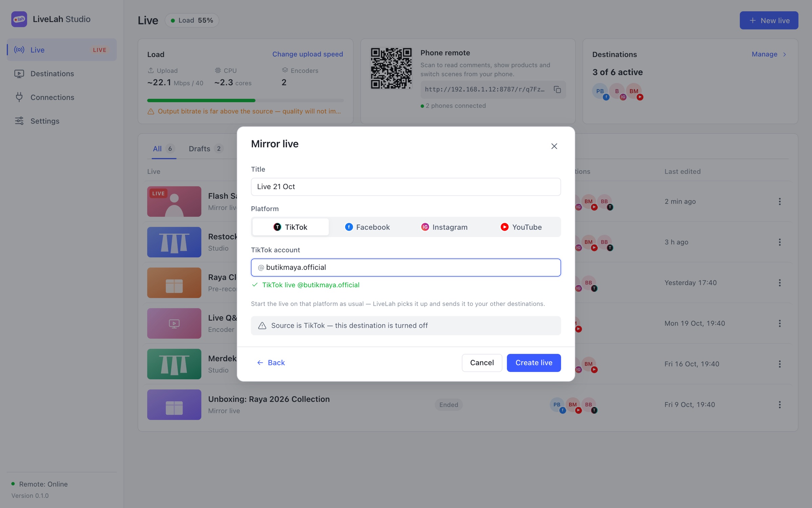Click TikTok live @butikmaya.official confirmation
The height and width of the screenshot is (508, 812).
(306, 285)
